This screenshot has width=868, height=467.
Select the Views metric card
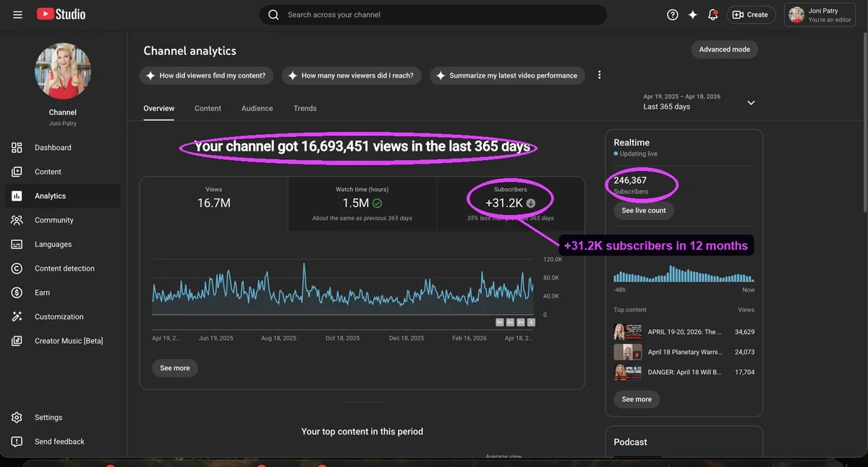tap(214, 204)
